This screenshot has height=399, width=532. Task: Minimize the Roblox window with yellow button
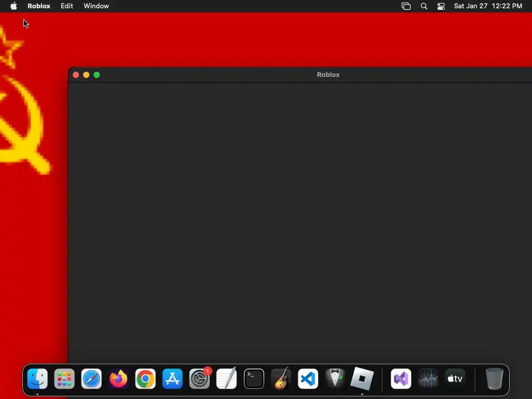[86, 75]
